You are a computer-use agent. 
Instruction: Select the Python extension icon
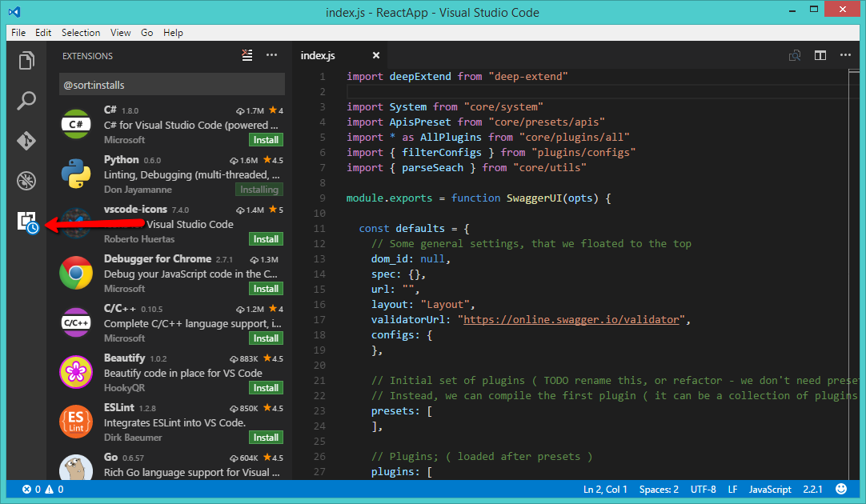click(x=76, y=174)
